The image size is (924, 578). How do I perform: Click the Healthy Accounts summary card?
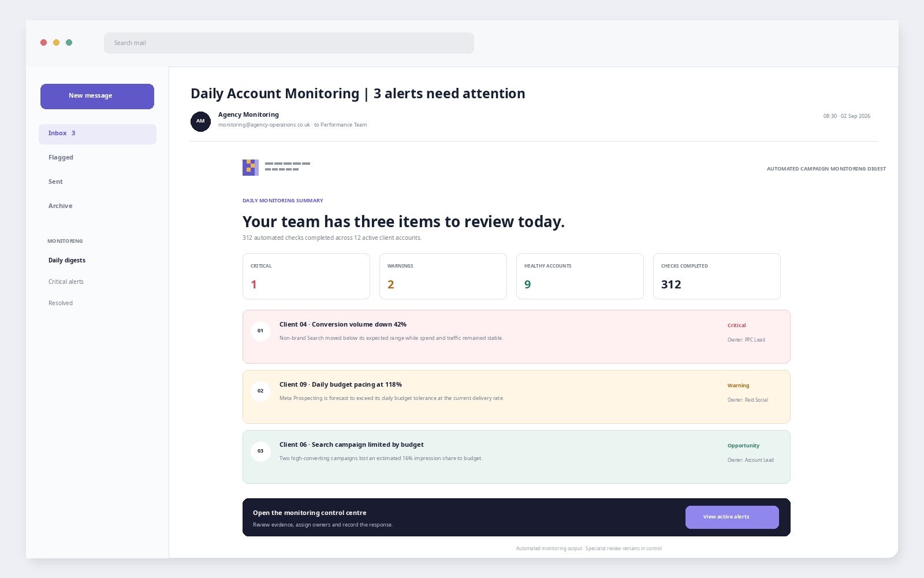click(580, 276)
